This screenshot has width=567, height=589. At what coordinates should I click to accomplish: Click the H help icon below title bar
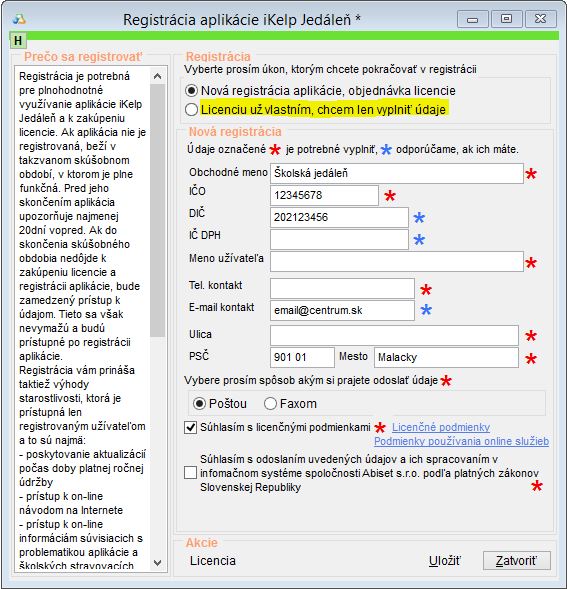click(x=18, y=41)
